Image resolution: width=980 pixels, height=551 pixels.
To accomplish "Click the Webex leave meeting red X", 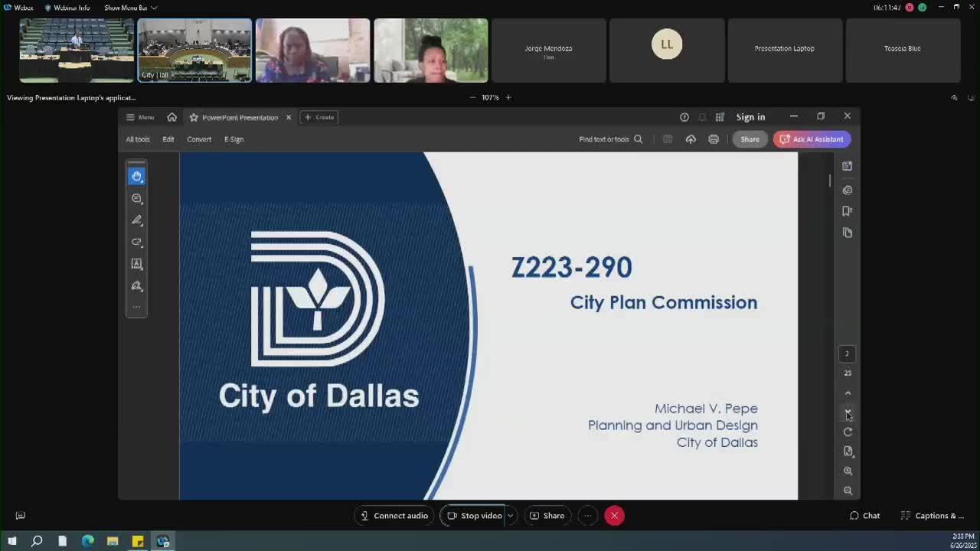I will pos(614,516).
